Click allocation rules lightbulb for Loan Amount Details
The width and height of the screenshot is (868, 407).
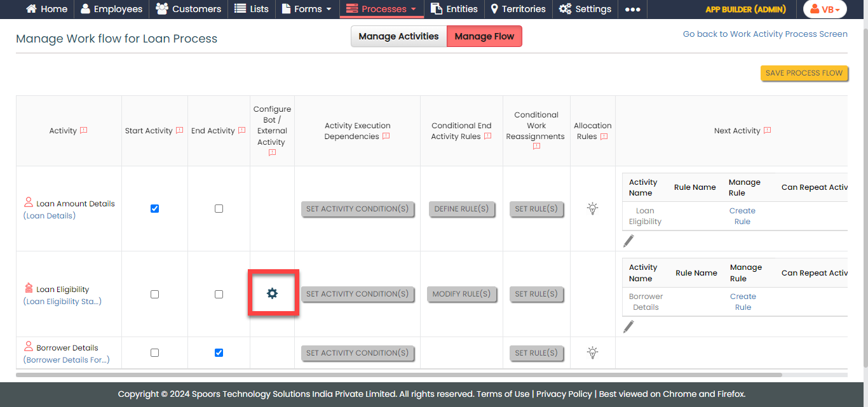pos(592,208)
